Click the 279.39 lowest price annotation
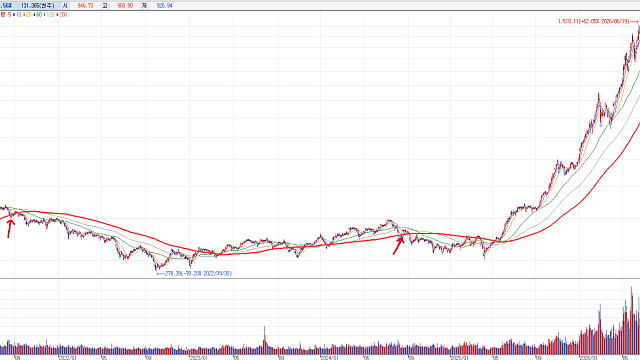Image resolution: width=640 pixels, height=360 pixels. 194,273
